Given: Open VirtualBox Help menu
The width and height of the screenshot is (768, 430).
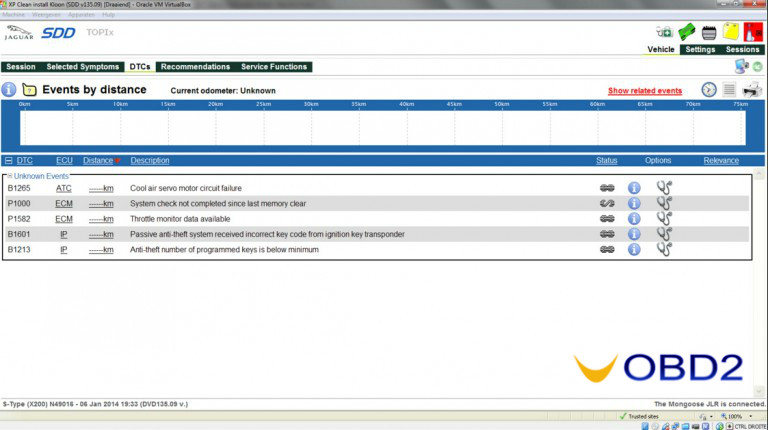Looking at the screenshot, I should pyautogui.click(x=108, y=15).
